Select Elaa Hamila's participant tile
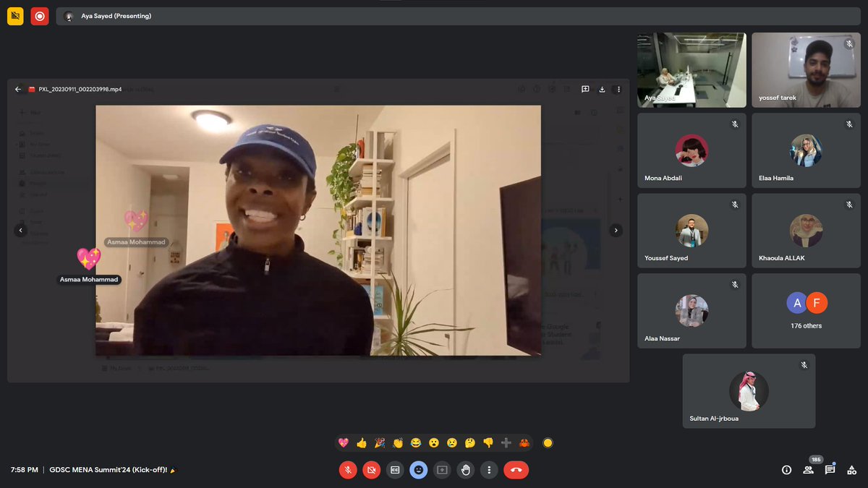Image resolution: width=868 pixels, height=488 pixels. coord(806,150)
